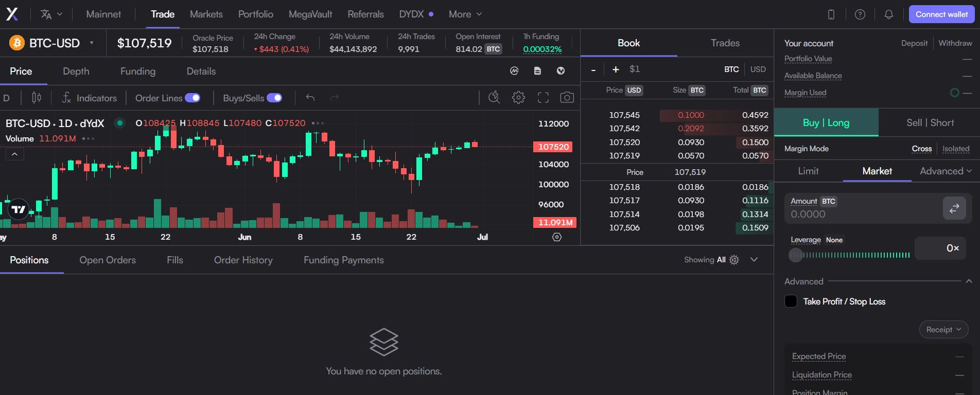
Task: Click the 107,506 bid price row
Action: [677, 228]
